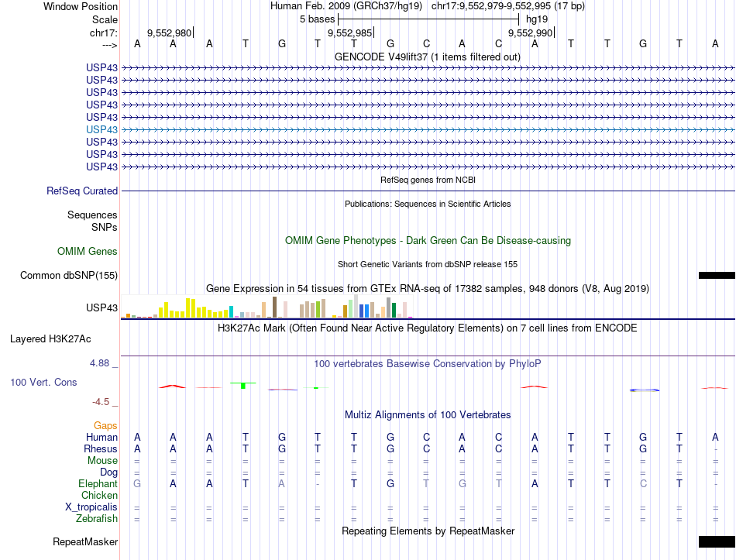Screen dimensions: 736x560
Task: Click position marker 9,552,985
Action: pyautogui.click(x=350, y=33)
